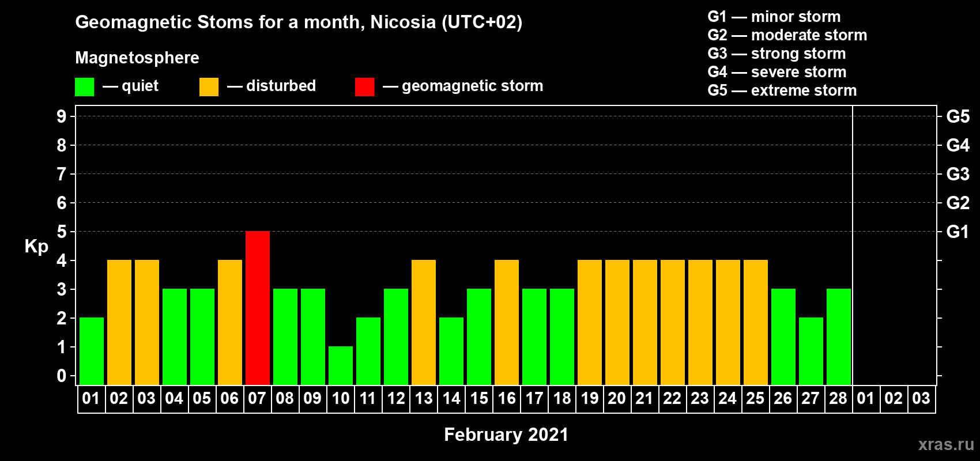Click the Kp value 5 tick label

point(62,232)
